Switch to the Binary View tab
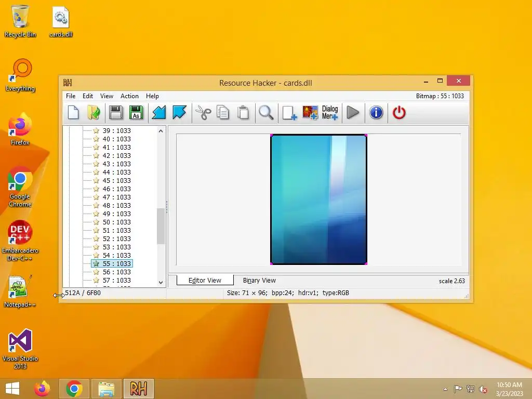The height and width of the screenshot is (399, 532). pyautogui.click(x=259, y=280)
